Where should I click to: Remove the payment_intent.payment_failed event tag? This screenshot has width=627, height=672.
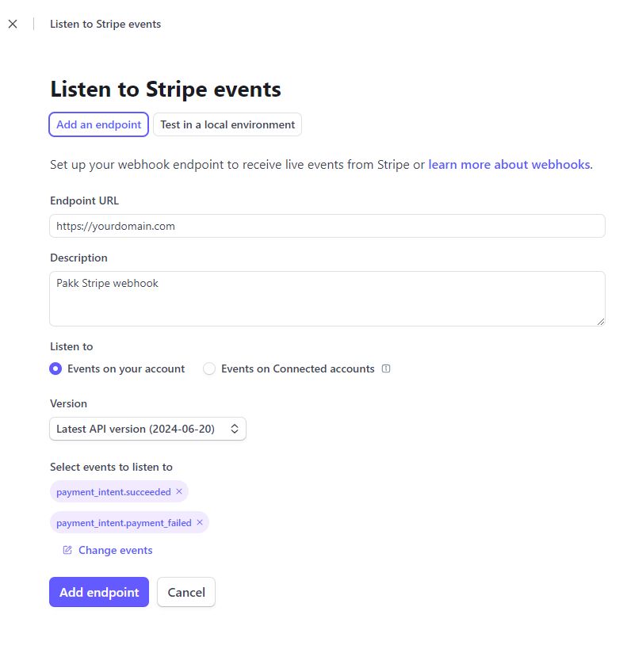click(200, 522)
